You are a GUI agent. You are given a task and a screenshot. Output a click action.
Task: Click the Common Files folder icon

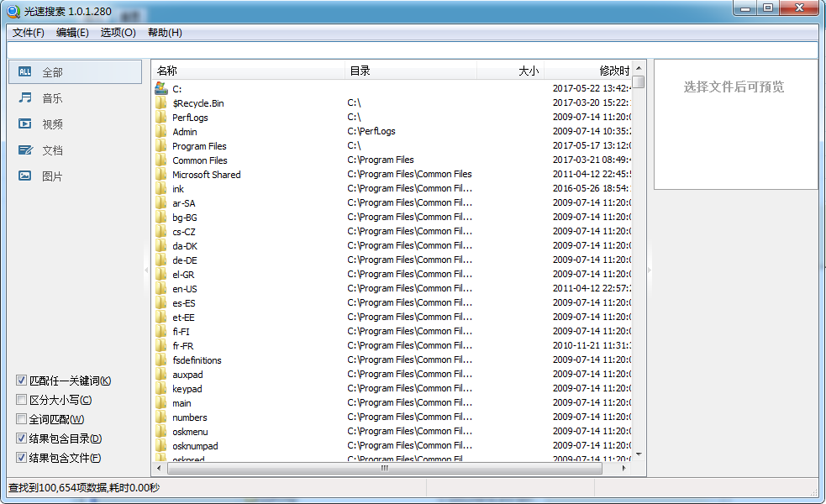(161, 160)
